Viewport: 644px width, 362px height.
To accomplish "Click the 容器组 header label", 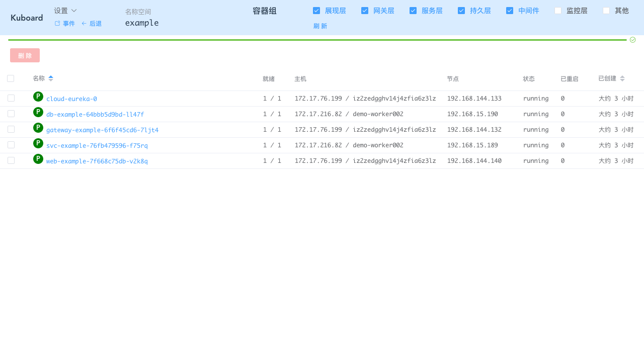I will coord(264,11).
